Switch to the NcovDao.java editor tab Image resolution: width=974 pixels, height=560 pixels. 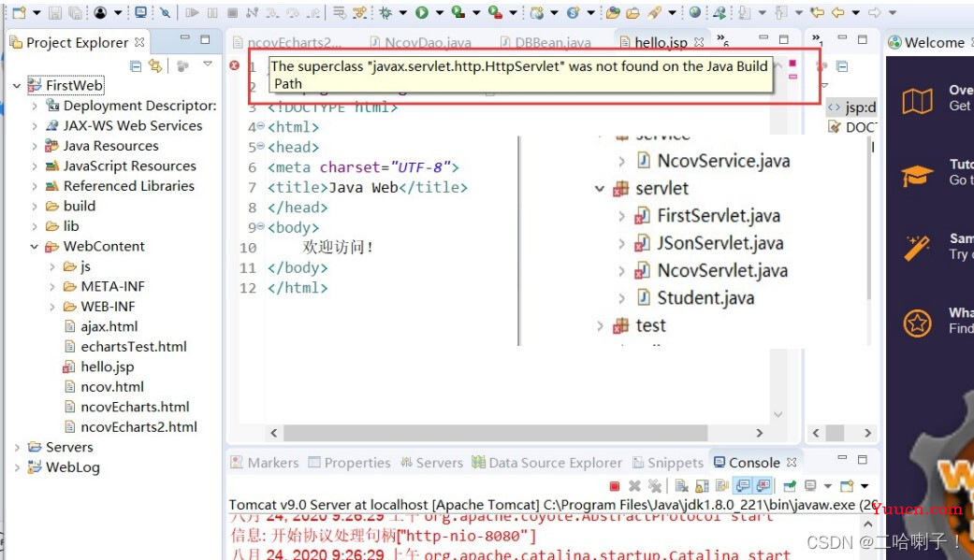[420, 42]
